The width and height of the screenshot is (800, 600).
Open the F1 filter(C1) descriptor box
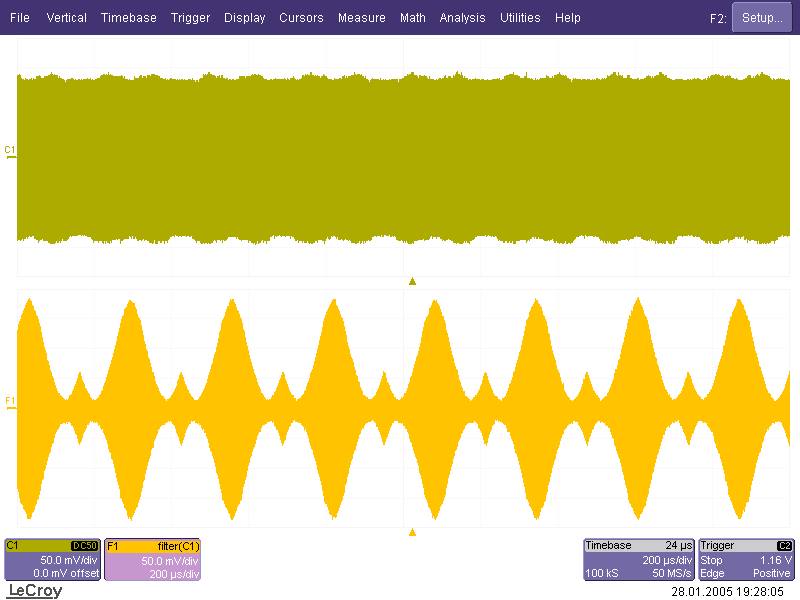(153, 560)
